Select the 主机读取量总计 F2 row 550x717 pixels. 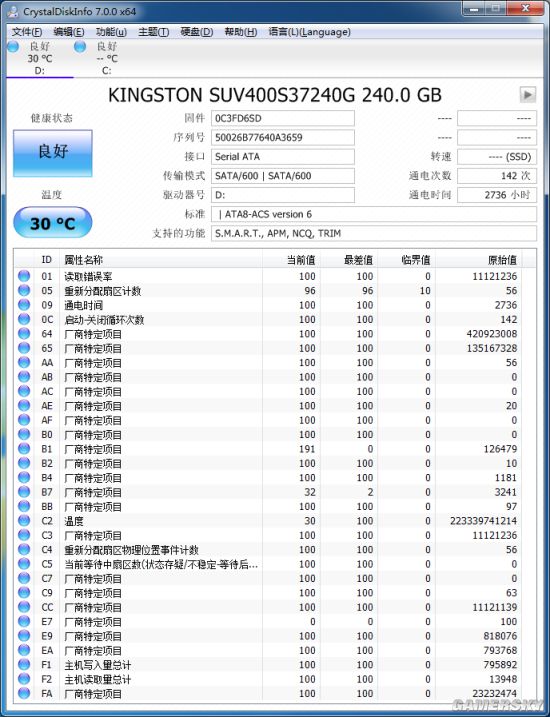269,679
